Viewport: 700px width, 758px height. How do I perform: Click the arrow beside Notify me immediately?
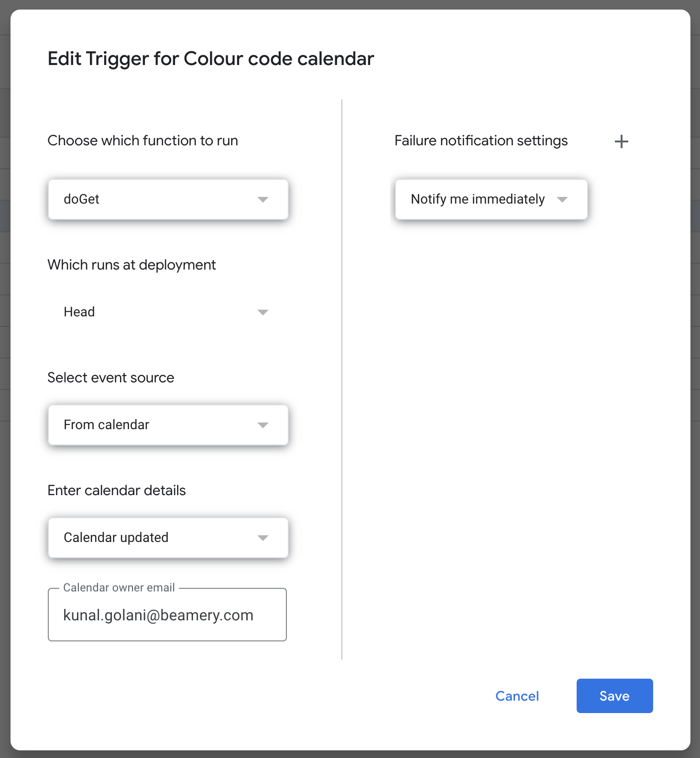tap(562, 199)
